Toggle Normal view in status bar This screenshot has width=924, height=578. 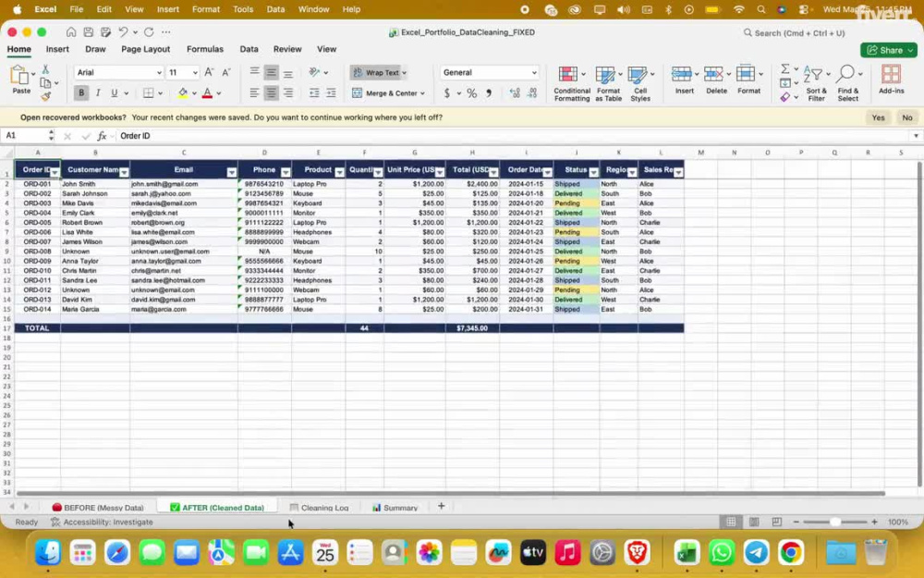click(x=731, y=522)
